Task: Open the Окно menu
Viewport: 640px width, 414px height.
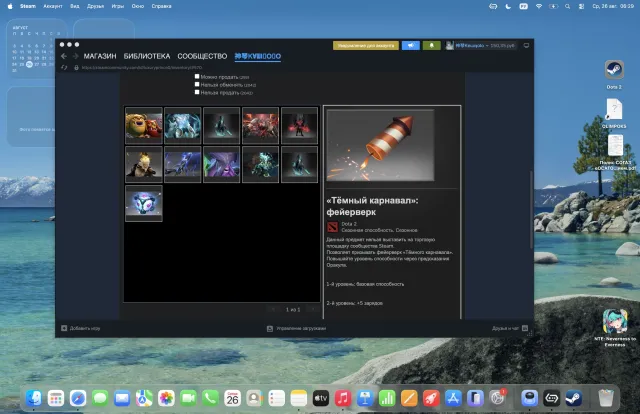Action: tap(138, 6)
